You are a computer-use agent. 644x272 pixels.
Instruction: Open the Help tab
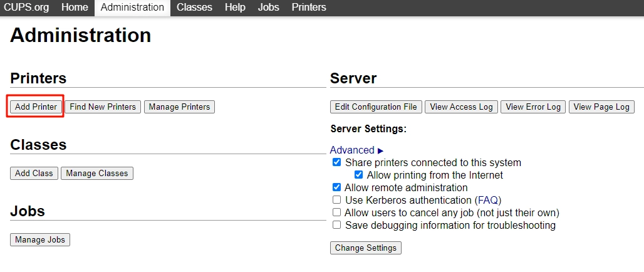tap(235, 8)
